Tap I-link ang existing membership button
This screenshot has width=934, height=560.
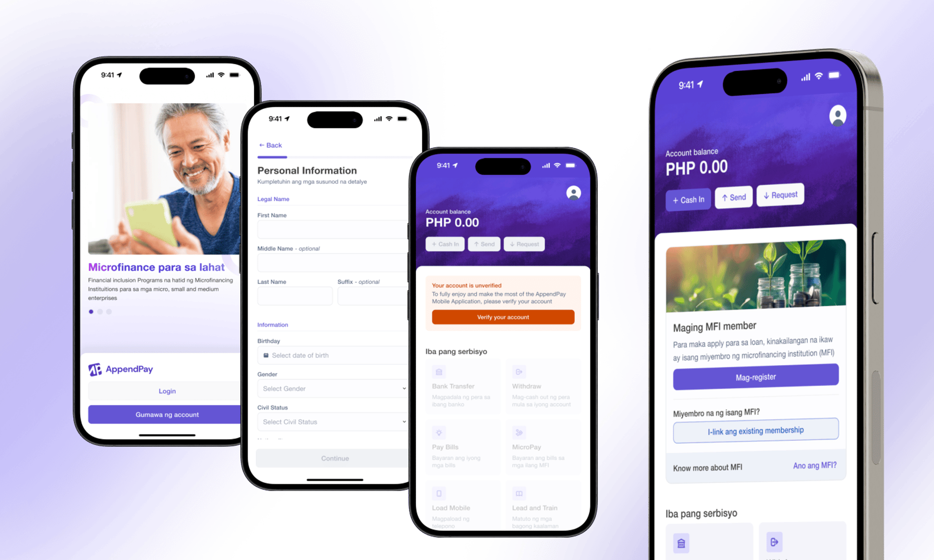(755, 431)
